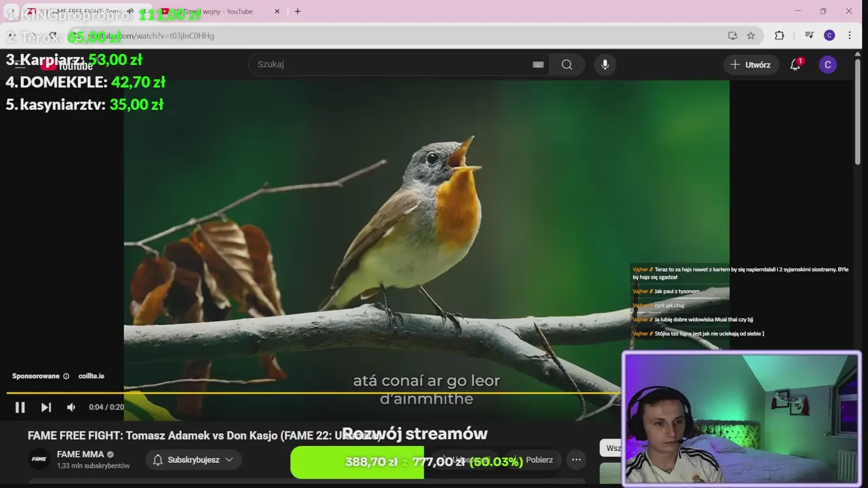868x488 pixels.
Task: Open the YouTube guide hamburger menu
Action: pyautogui.click(x=20, y=65)
